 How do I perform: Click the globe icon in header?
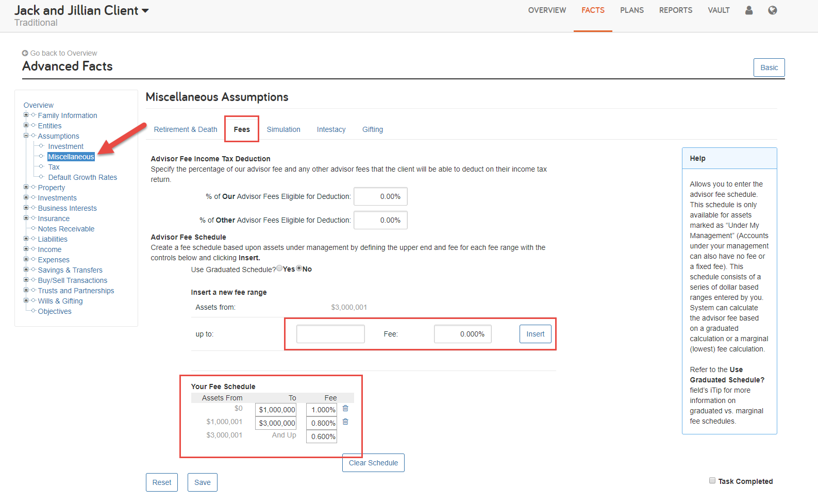pyautogui.click(x=772, y=10)
